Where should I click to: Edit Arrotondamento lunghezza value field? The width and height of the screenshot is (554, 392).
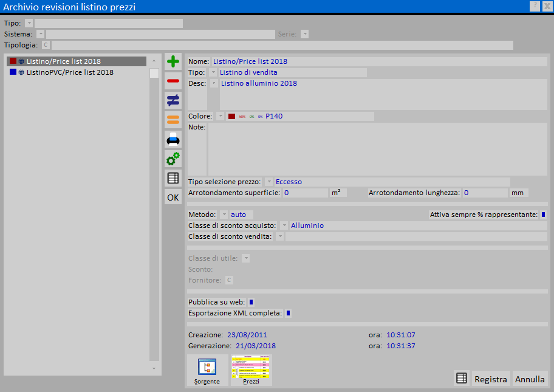[485, 193]
